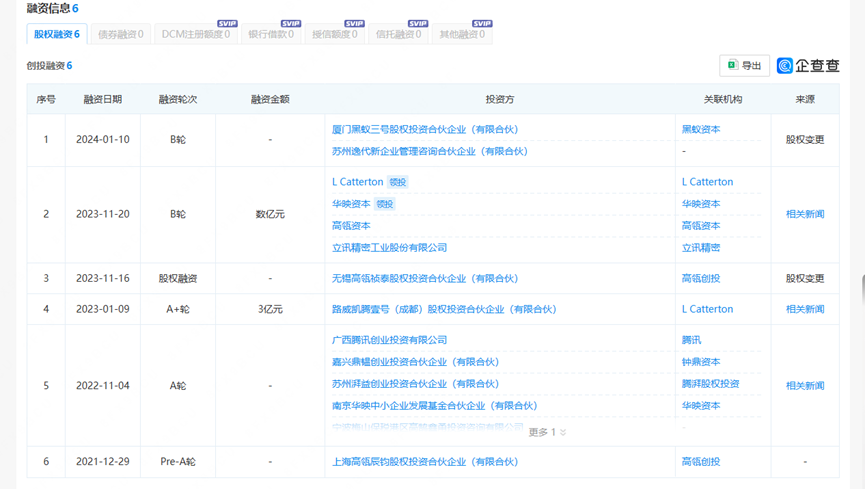Viewport: 865px width, 489px height.
Task: Open 嘉兴鼎韫创业投资合伙企业 link
Action: (x=415, y=362)
